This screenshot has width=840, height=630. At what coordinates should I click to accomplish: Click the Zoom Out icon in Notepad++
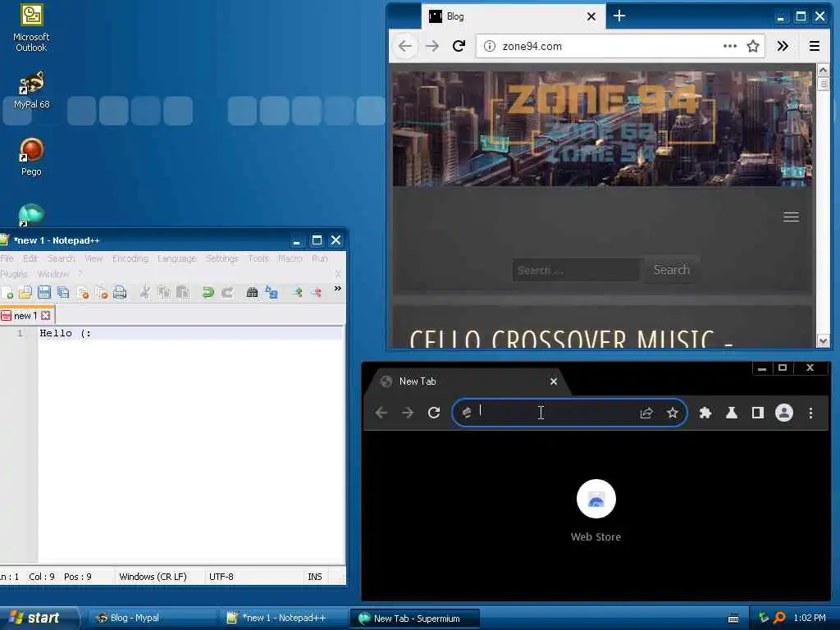pos(317,293)
